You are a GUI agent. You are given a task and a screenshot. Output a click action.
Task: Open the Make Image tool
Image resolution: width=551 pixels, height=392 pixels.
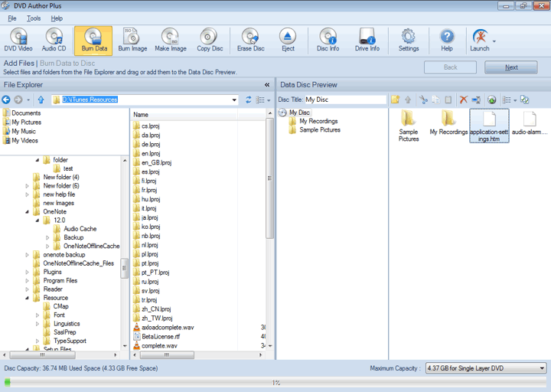coord(170,41)
